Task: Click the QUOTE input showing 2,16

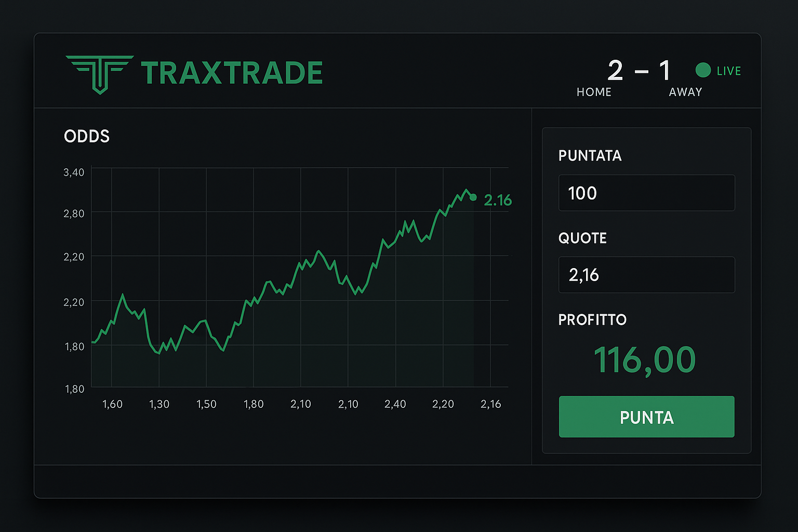Action: point(646,275)
